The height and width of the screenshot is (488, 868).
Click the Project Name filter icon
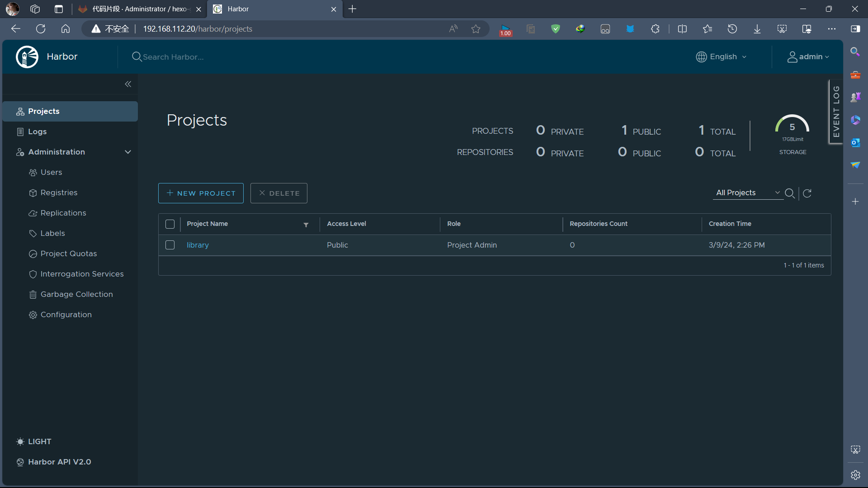click(306, 225)
